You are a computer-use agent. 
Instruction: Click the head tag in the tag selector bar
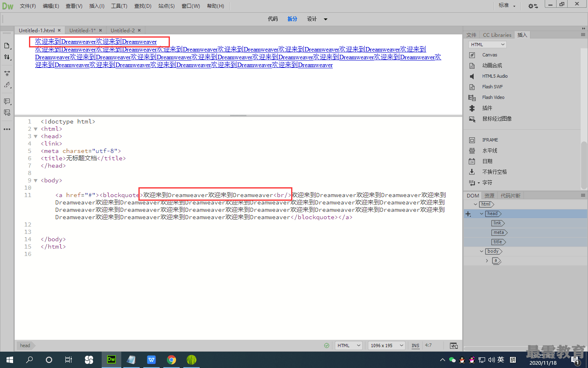[25, 346]
